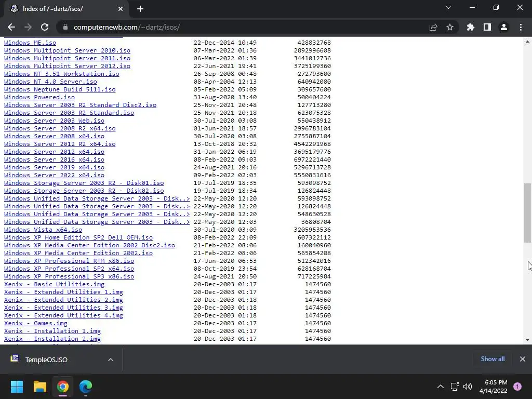Viewport: 532px width, 399px height.
Task: Click the Windows Powered.iso link
Action: 39,97
